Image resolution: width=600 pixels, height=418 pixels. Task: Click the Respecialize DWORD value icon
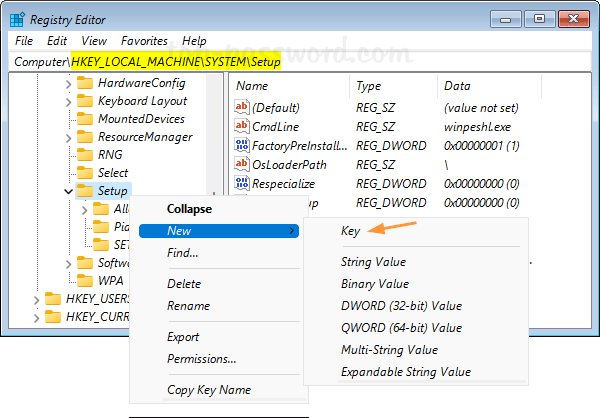[x=241, y=184]
